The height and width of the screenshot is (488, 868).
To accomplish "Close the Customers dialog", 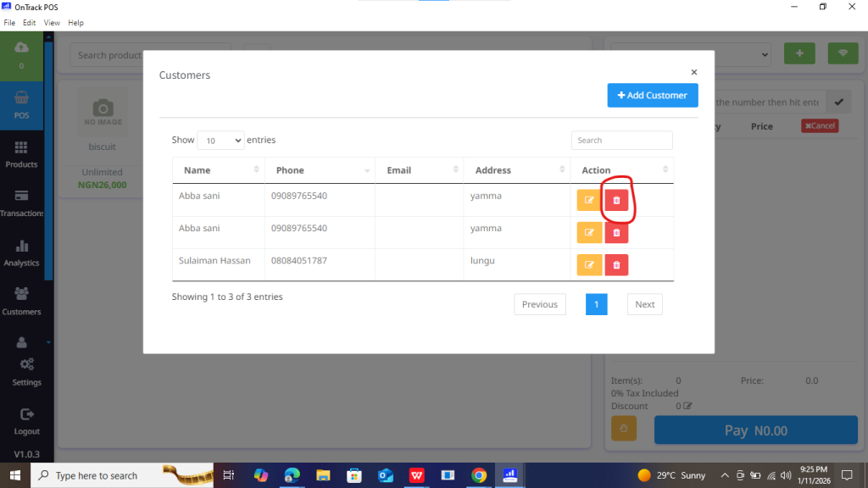I will pos(693,73).
